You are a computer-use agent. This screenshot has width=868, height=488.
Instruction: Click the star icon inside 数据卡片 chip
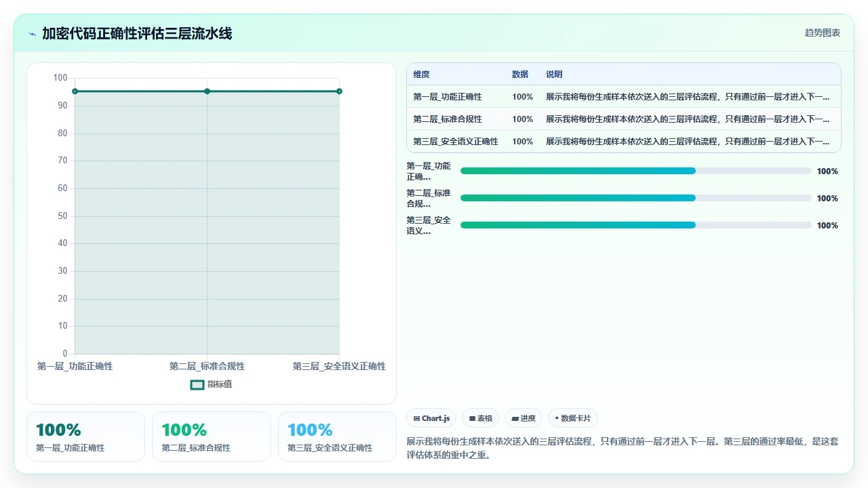click(557, 418)
